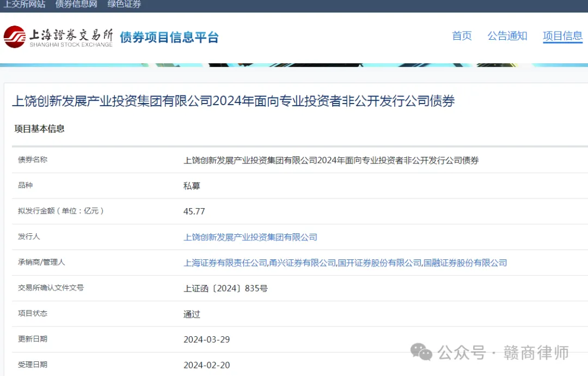Click the 项目基本信息 section heading
This screenshot has width=588, height=376.
(39, 129)
